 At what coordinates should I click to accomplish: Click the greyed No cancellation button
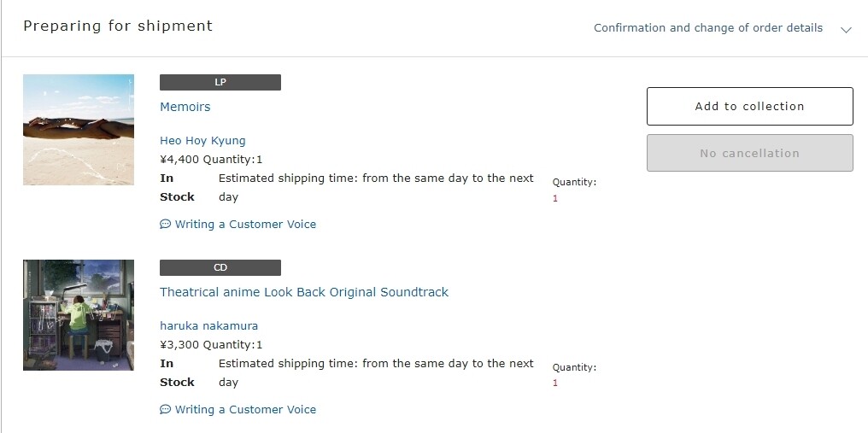(749, 154)
